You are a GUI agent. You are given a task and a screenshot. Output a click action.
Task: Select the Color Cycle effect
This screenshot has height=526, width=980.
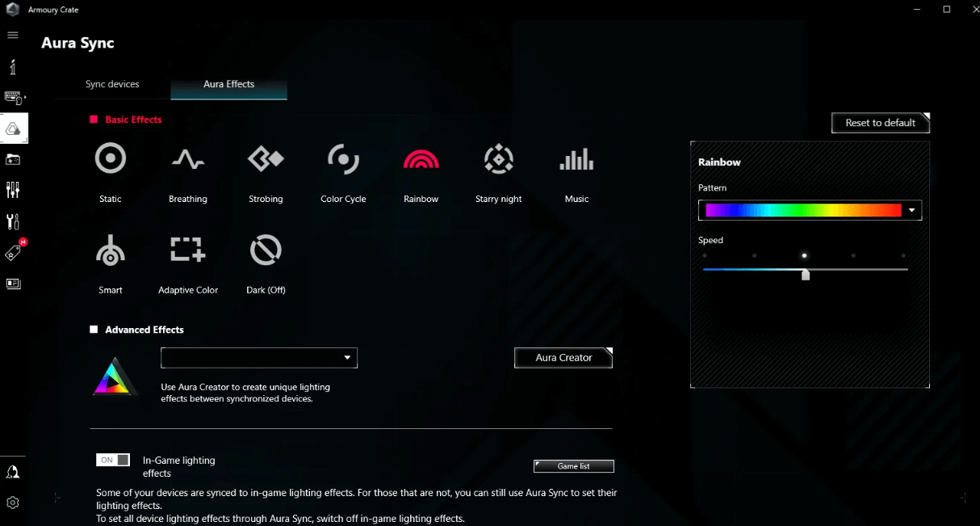(x=343, y=159)
